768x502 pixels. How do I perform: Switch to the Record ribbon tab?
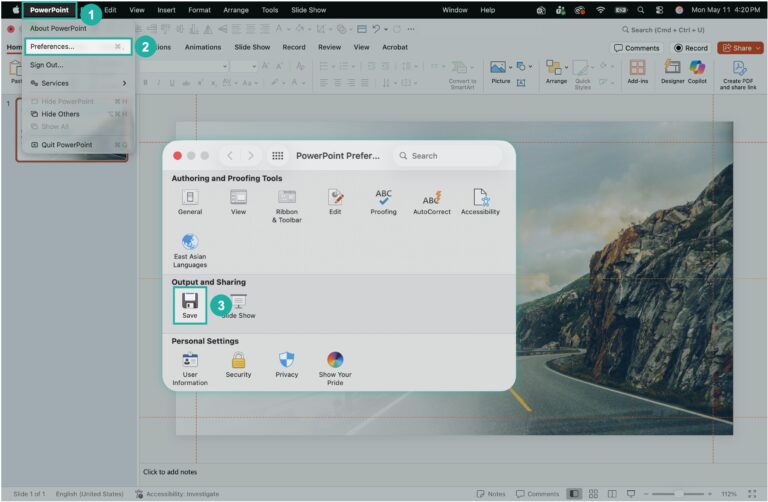tap(294, 47)
